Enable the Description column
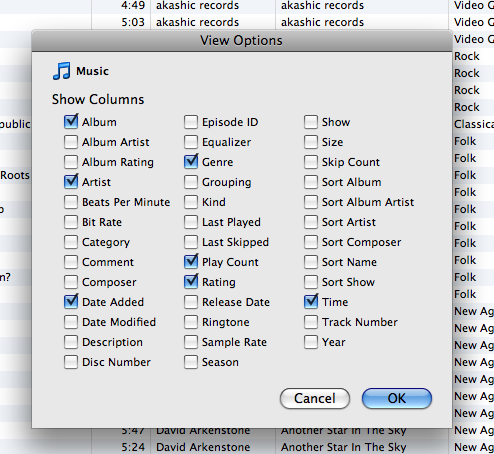Screen dimensions: 494x454 (x=71, y=342)
